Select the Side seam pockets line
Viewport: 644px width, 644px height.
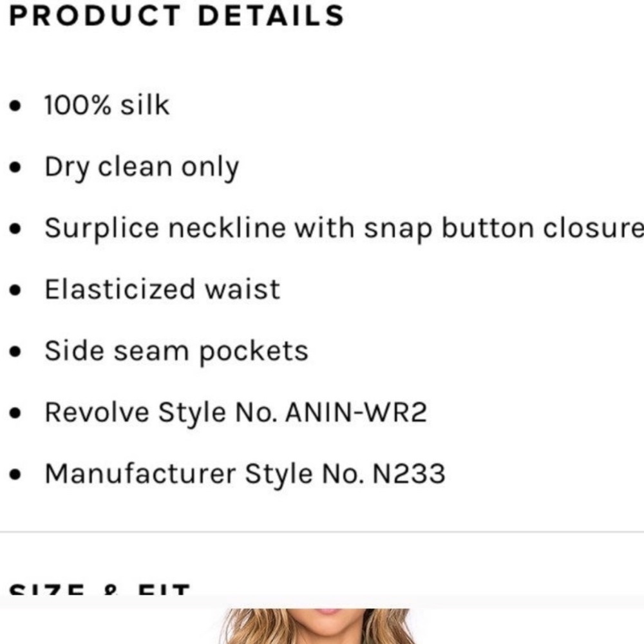[x=176, y=352]
